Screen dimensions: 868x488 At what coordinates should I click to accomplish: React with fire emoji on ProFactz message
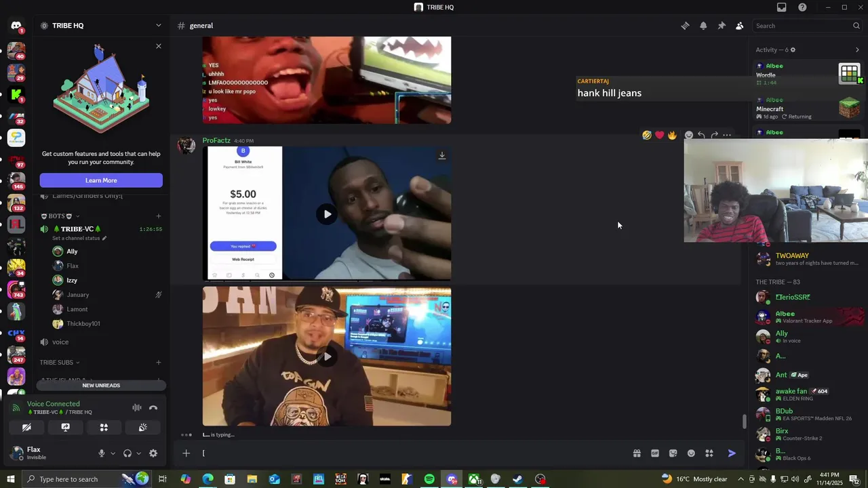672,135
